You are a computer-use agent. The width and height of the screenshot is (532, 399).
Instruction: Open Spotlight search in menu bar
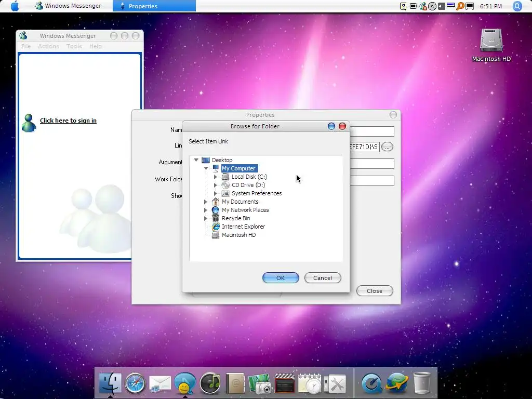(517, 6)
